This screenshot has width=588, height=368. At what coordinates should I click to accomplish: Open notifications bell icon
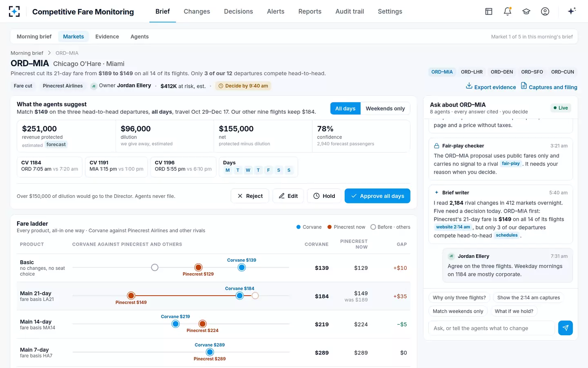pyautogui.click(x=508, y=11)
